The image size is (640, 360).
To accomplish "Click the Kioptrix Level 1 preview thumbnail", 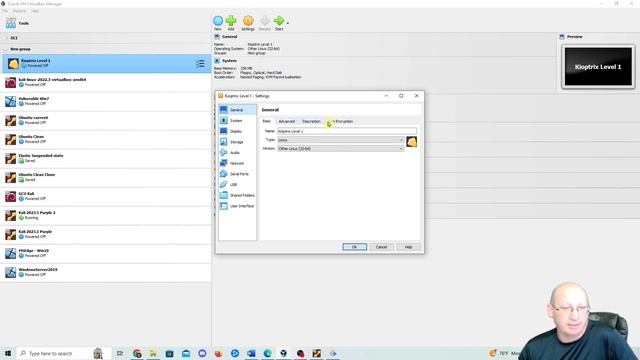I will 598,67.
